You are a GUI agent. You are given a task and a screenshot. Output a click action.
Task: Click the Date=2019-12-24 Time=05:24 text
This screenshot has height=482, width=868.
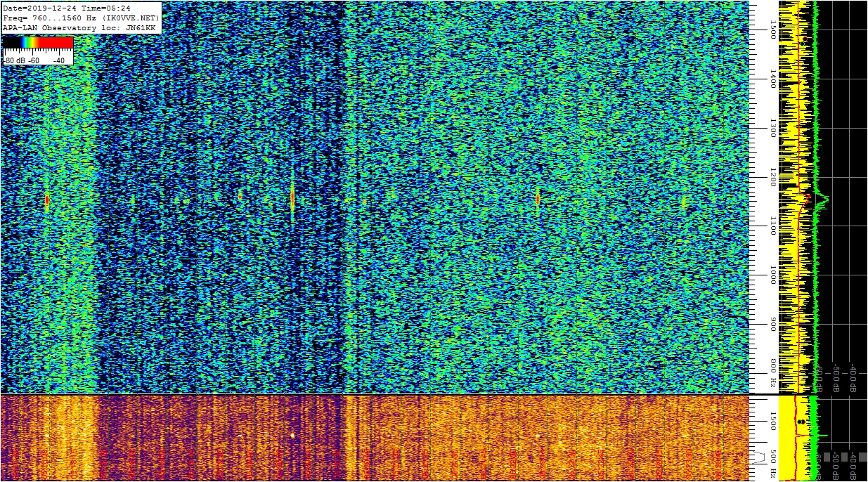coord(67,8)
